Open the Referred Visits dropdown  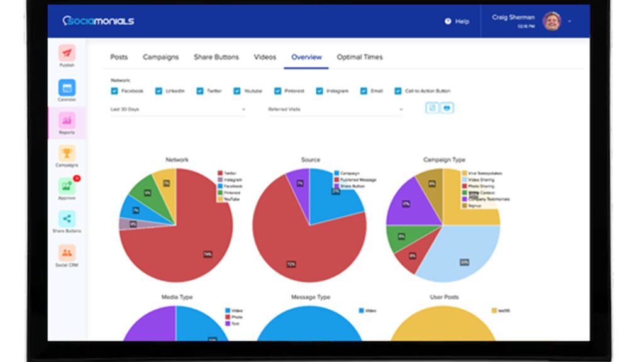(335, 109)
